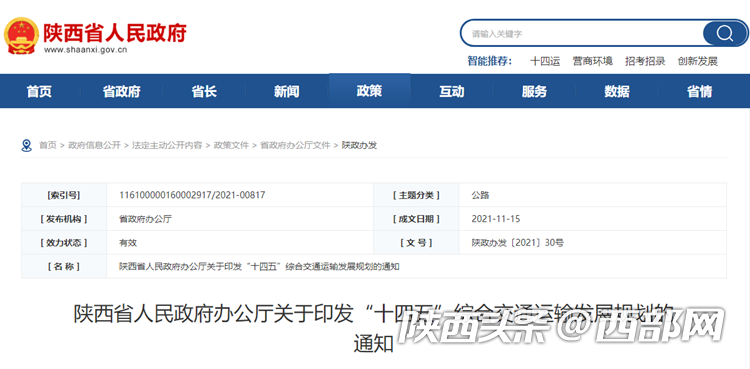Image resolution: width=750 pixels, height=369 pixels.
Task: Open the 新闻 navigation tab
Action: (287, 91)
